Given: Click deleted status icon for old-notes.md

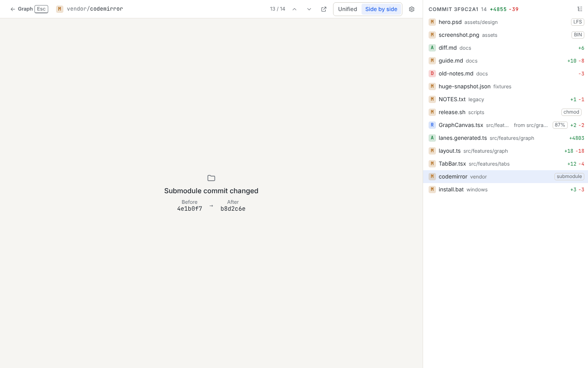Looking at the screenshot, I should 432,74.
